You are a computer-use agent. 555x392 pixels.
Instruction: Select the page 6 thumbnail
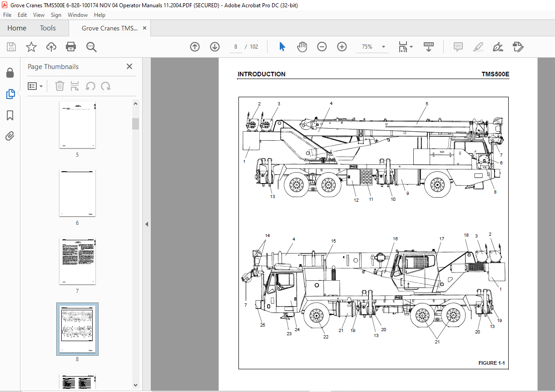[77, 193]
